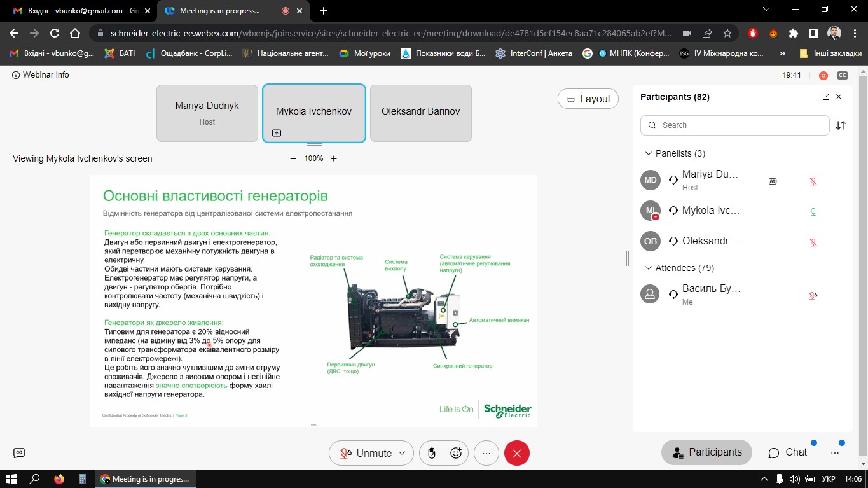Open more panel options at bottom right
The width and height of the screenshot is (868, 488).
coord(836,452)
